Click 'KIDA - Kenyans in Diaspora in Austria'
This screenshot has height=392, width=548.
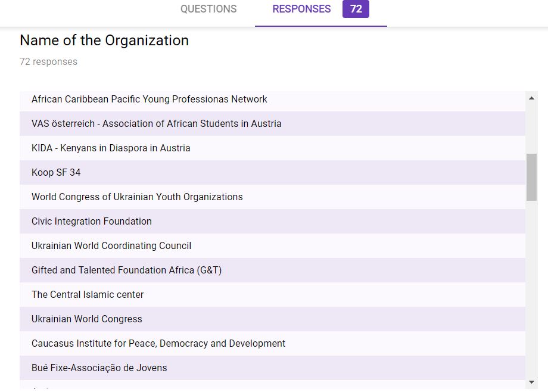tap(272, 148)
